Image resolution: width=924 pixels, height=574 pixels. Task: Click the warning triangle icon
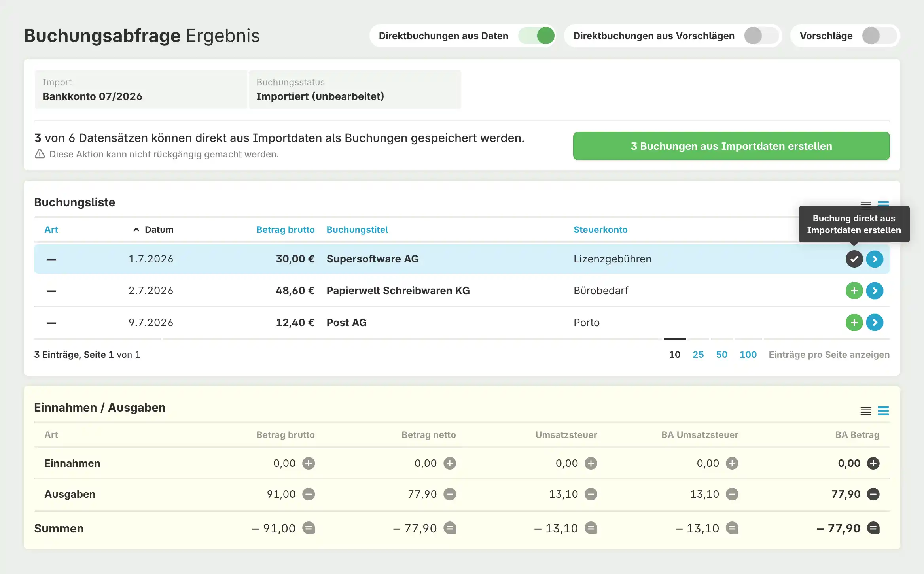click(40, 154)
